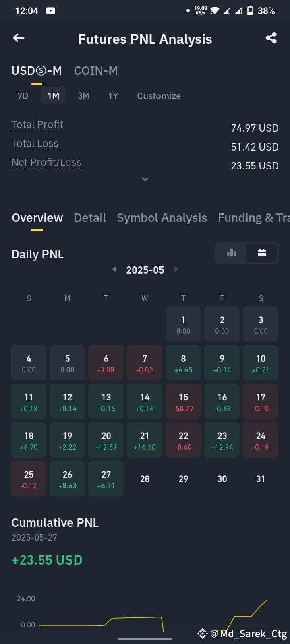Go to next month arrow
This screenshot has width=290, height=644.
(x=176, y=269)
